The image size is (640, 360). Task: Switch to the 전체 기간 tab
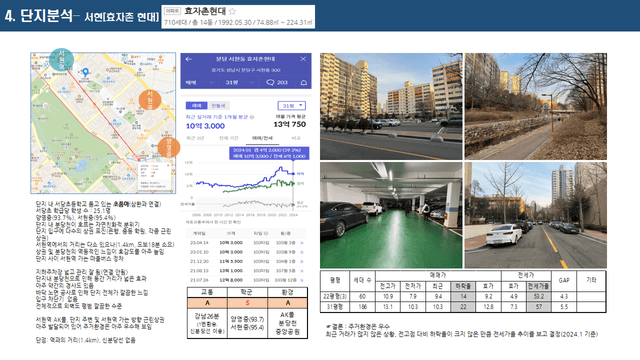pyautogui.click(x=229, y=138)
